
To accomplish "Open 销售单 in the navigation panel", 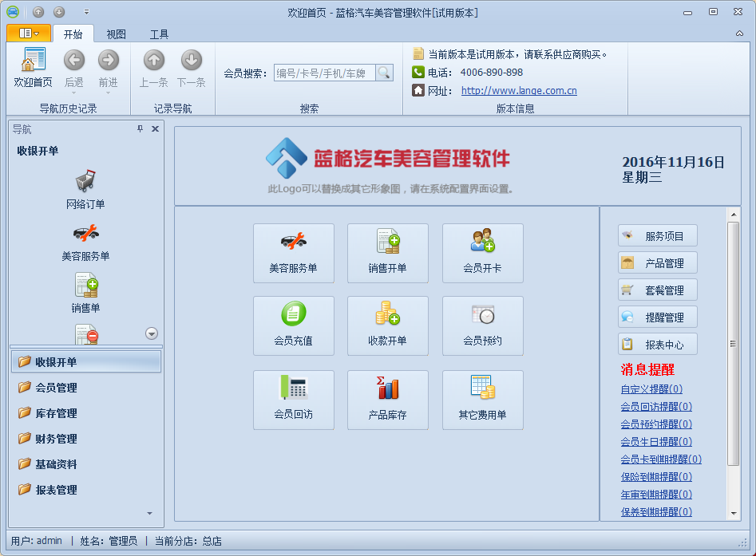I will [85, 293].
